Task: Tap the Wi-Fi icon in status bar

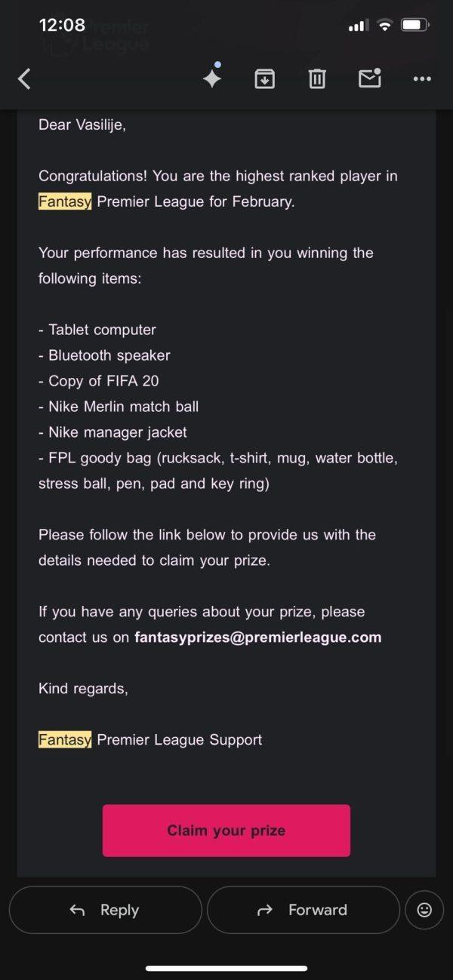Action: click(x=385, y=25)
